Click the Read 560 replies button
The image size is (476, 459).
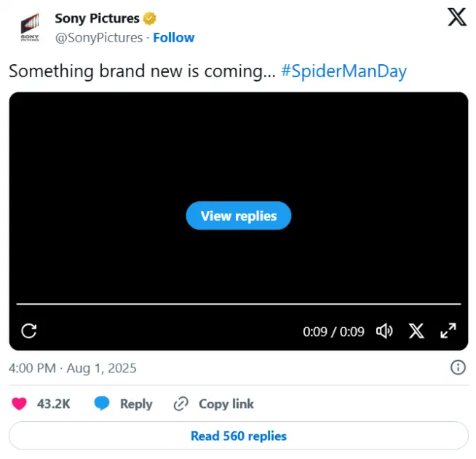238,436
